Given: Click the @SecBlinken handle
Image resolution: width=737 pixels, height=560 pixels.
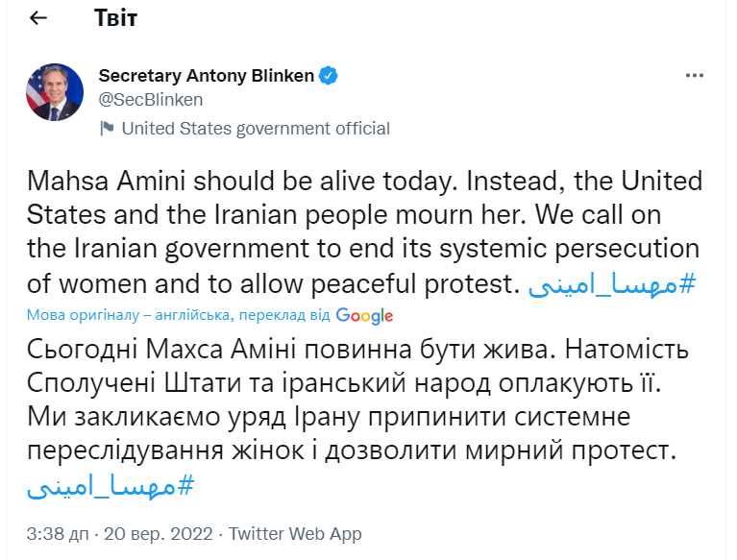Looking at the screenshot, I should pos(151,99).
